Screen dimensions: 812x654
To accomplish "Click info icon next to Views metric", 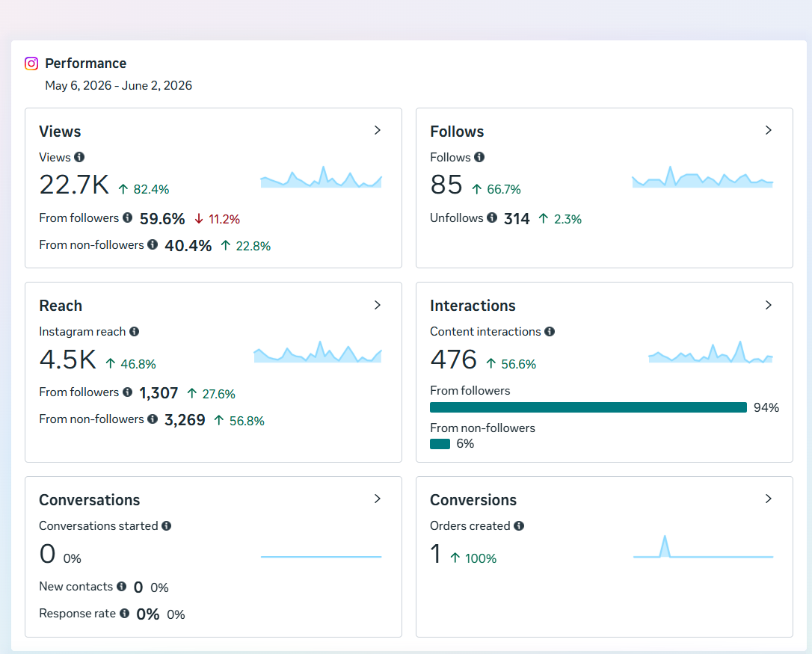I will (79, 157).
